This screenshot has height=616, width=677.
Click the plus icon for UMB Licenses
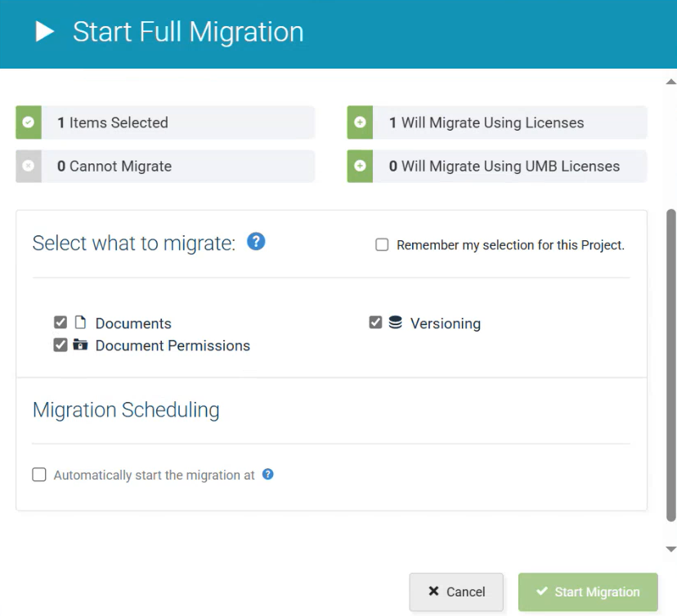(360, 166)
